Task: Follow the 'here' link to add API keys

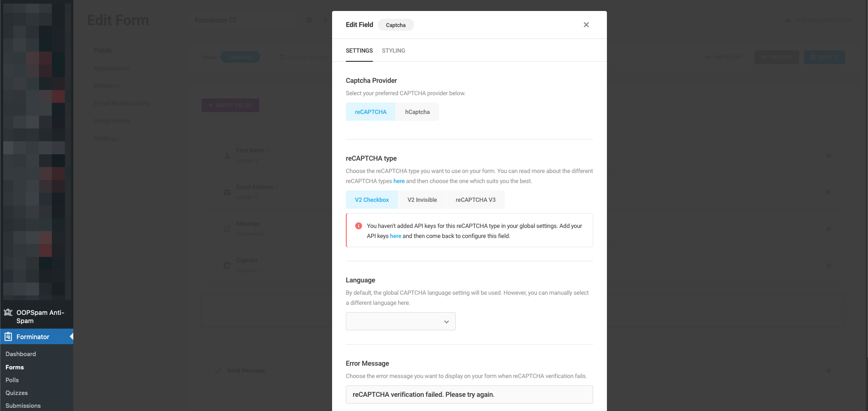Action: coord(396,236)
